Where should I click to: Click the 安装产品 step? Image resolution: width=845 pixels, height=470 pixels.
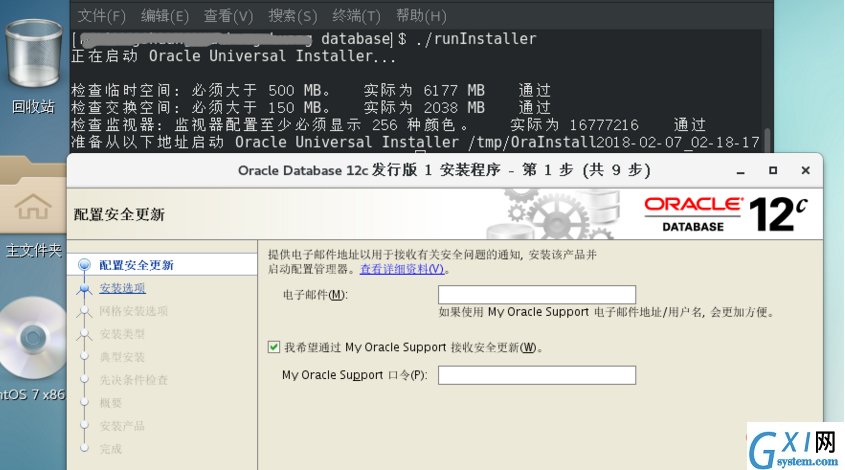click(x=122, y=426)
